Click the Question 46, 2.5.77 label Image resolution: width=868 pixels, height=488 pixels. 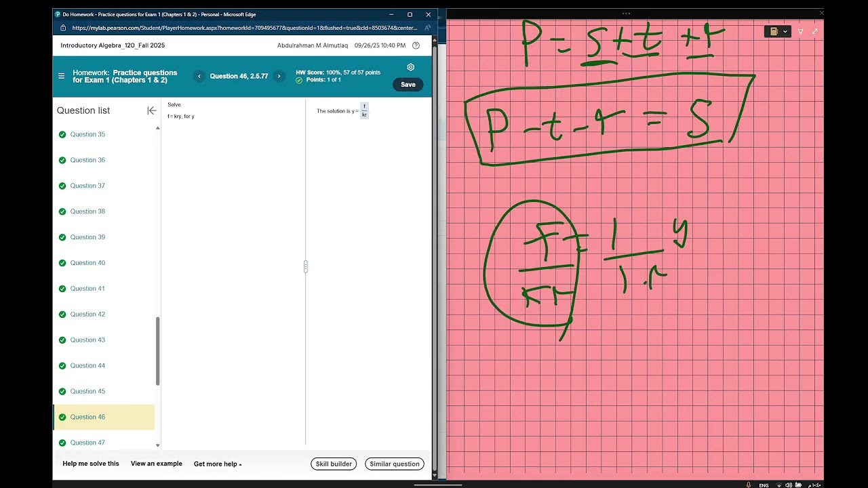tap(239, 76)
